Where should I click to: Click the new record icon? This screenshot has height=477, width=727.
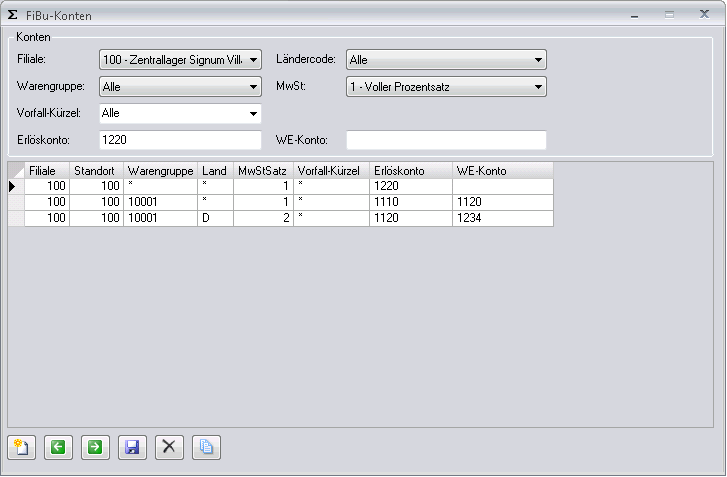21,447
